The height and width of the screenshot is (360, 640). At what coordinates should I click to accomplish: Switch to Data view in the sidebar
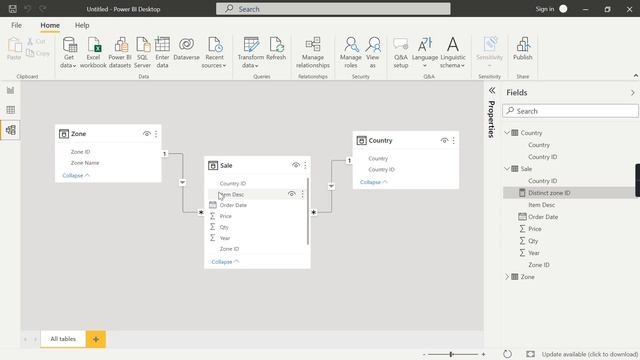pyautogui.click(x=11, y=110)
